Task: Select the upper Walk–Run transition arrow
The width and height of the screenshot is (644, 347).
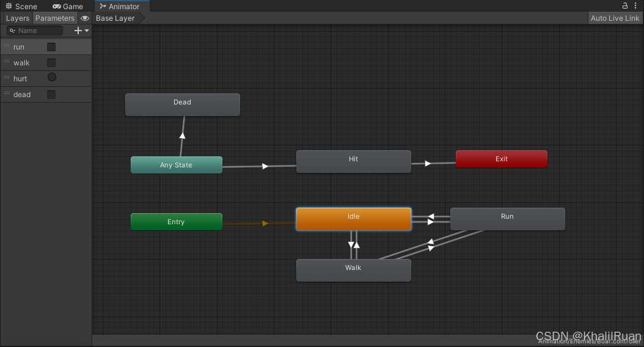Action: 431,241
